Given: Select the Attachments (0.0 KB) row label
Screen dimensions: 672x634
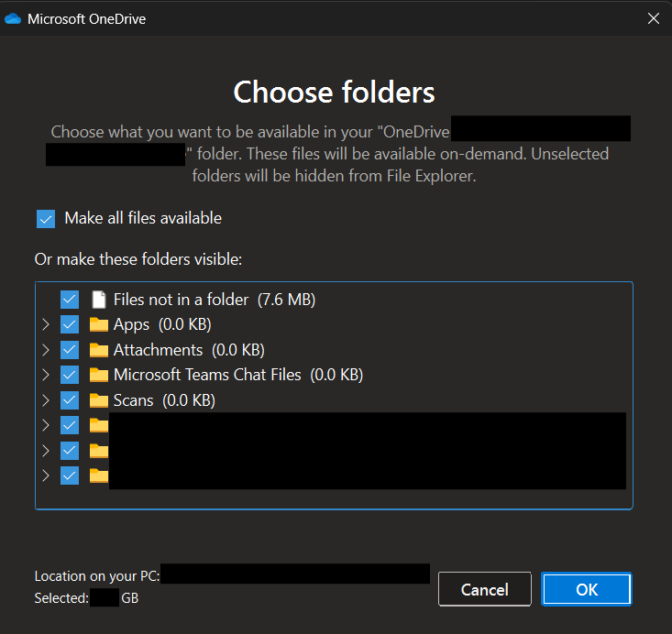Looking at the screenshot, I should point(189,350).
